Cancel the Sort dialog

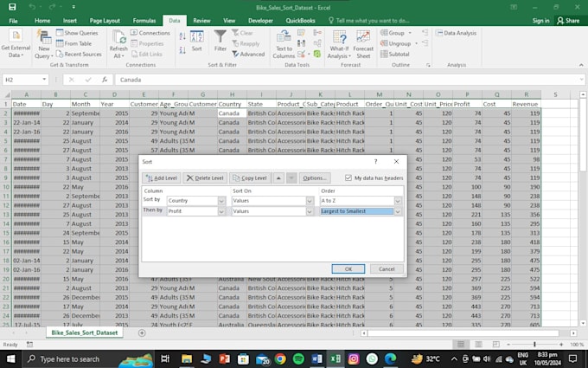pos(387,269)
